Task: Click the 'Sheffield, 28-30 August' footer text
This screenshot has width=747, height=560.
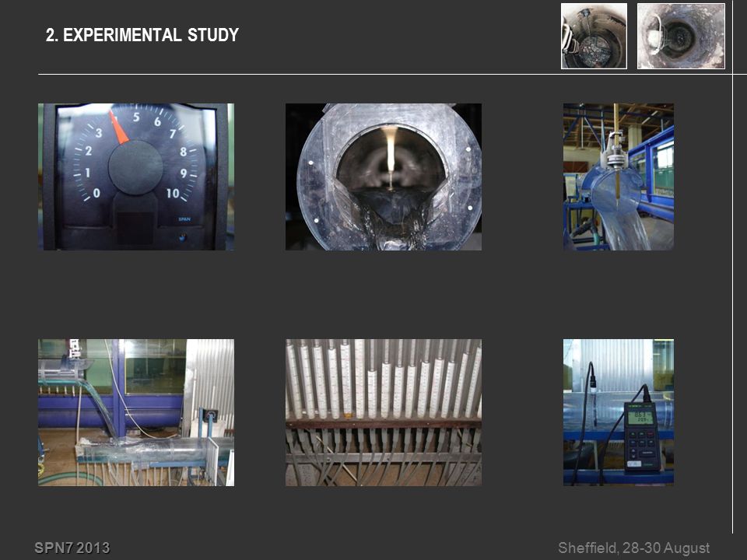Action: tap(633, 548)
